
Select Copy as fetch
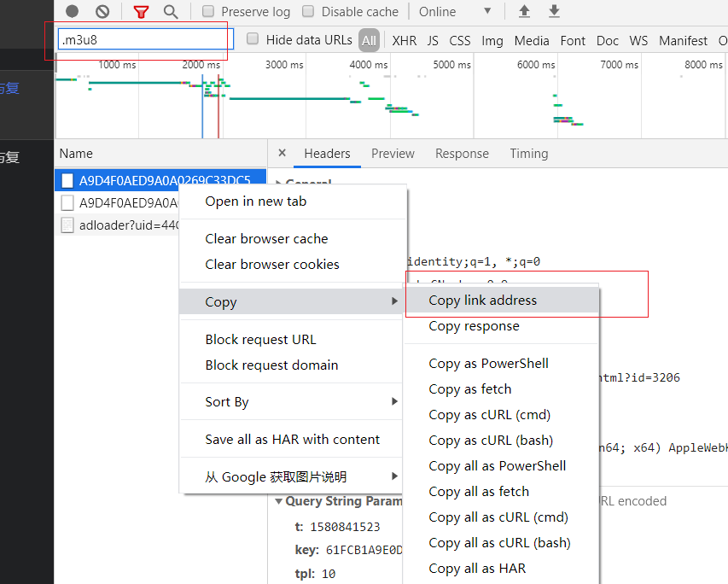tap(502, 388)
